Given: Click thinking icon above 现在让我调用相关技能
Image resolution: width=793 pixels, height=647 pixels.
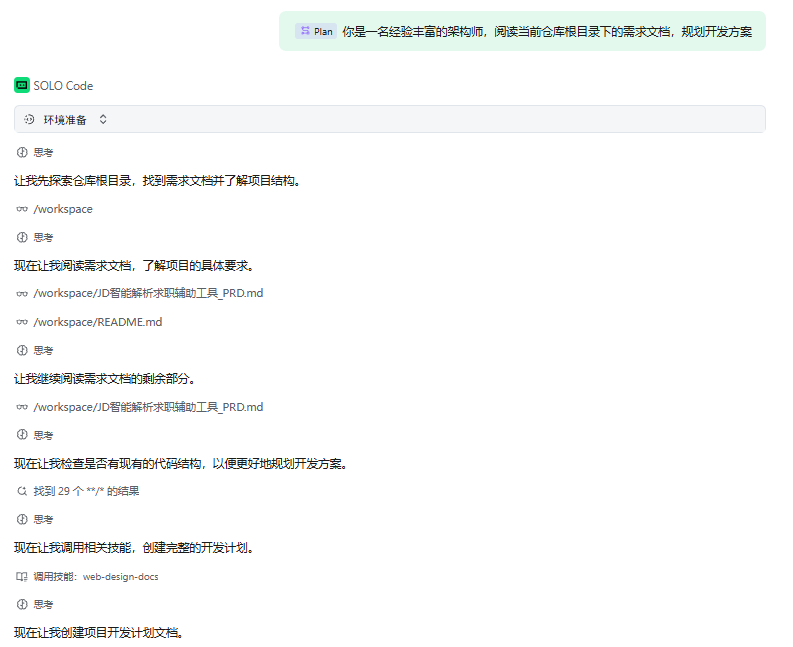Looking at the screenshot, I should [x=22, y=520].
